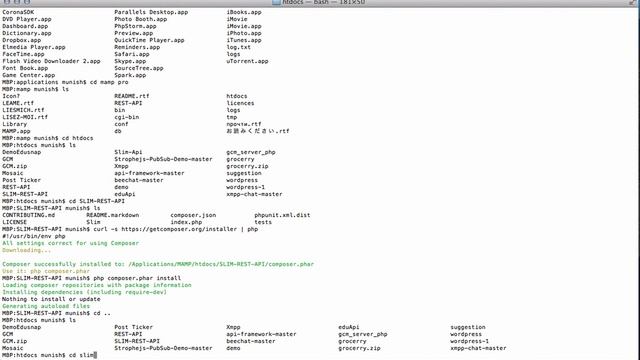Viewport: 640px width, 360px height.
Task: Click uTorrent.app entry
Action: click(247, 61)
